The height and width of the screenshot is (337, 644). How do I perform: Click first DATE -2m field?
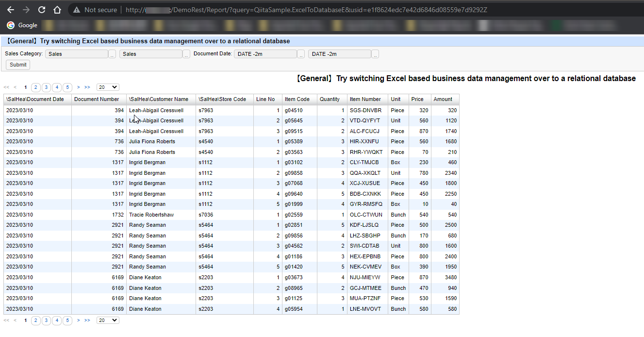(x=265, y=54)
